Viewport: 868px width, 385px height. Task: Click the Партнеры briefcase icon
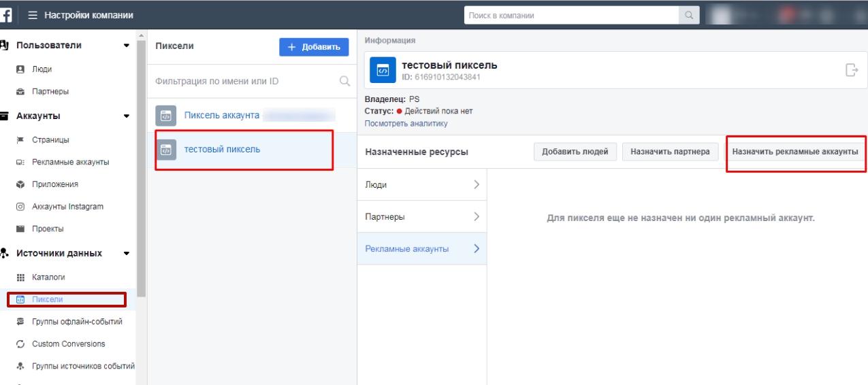tap(20, 92)
